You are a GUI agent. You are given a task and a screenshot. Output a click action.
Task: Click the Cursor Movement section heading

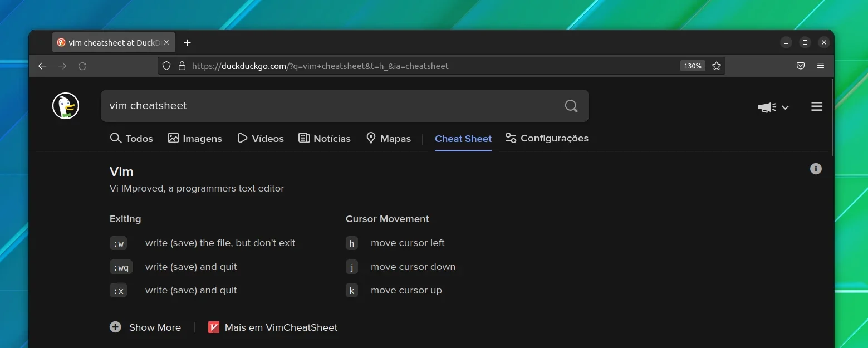(x=388, y=219)
